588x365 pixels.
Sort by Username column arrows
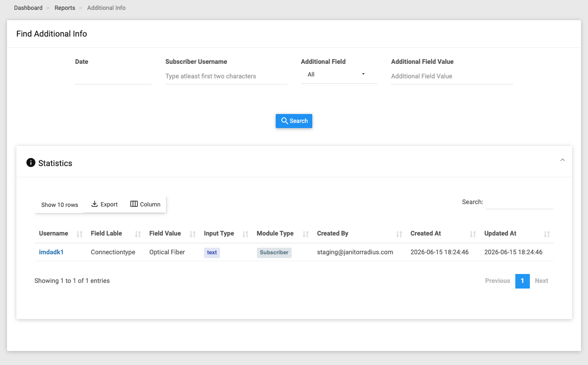[80, 234]
